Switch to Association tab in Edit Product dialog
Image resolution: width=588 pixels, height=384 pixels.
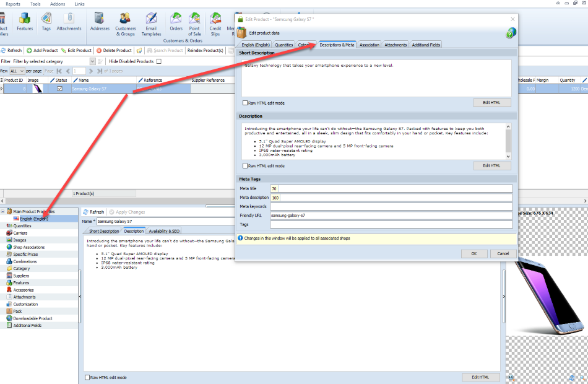coord(370,45)
